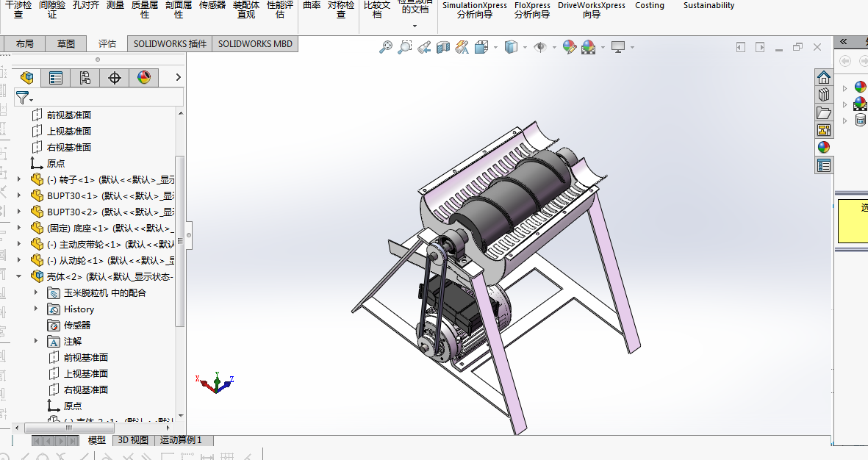
Task: Switch to SOLIDWORKS 插件 tab
Action: click(x=170, y=44)
